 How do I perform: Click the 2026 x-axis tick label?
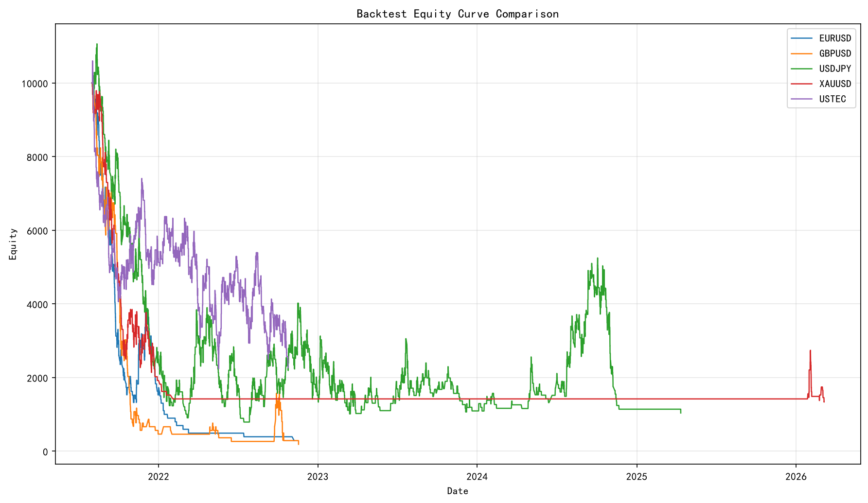pyautogui.click(x=796, y=477)
